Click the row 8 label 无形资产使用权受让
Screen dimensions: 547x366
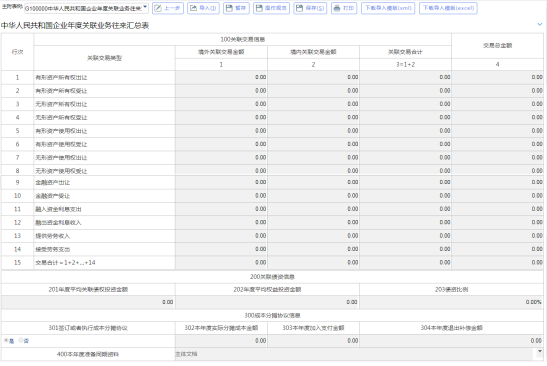[61, 171]
